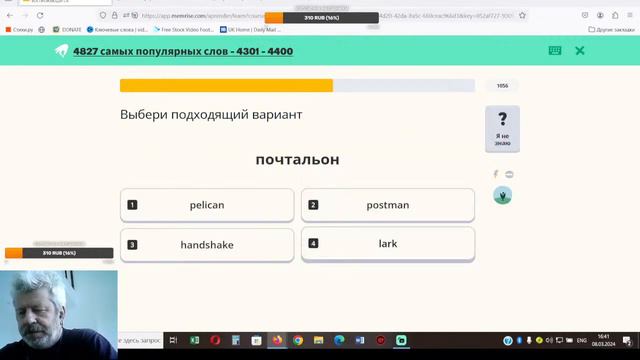Open the course title link 4301 - 4400
This screenshot has height=360, width=640.
pyautogui.click(x=183, y=51)
